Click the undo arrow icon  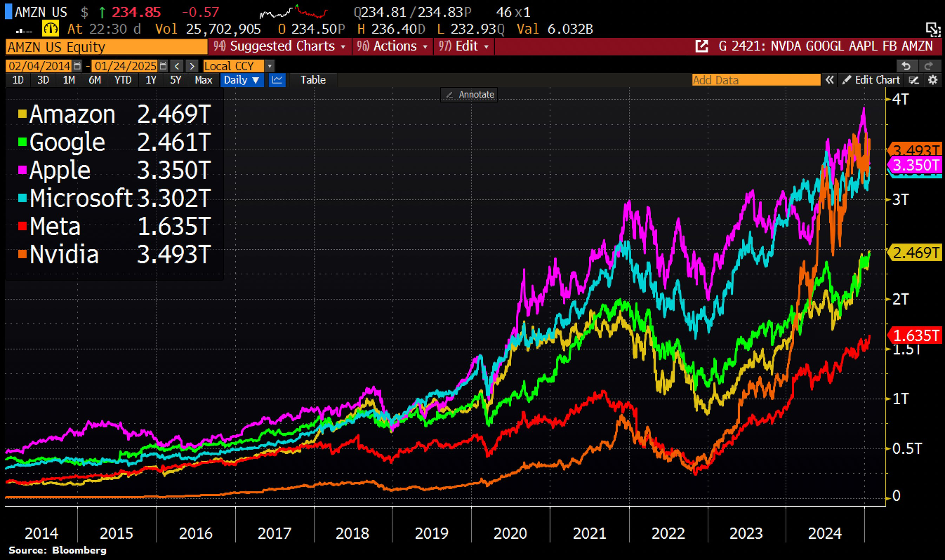906,66
